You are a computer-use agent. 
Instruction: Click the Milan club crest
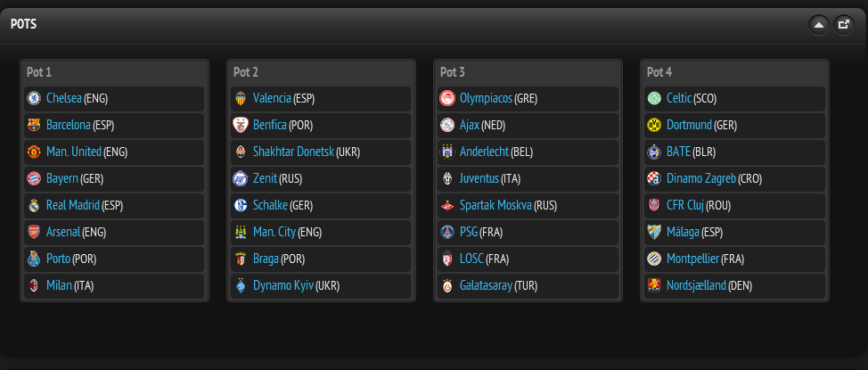[x=33, y=285]
